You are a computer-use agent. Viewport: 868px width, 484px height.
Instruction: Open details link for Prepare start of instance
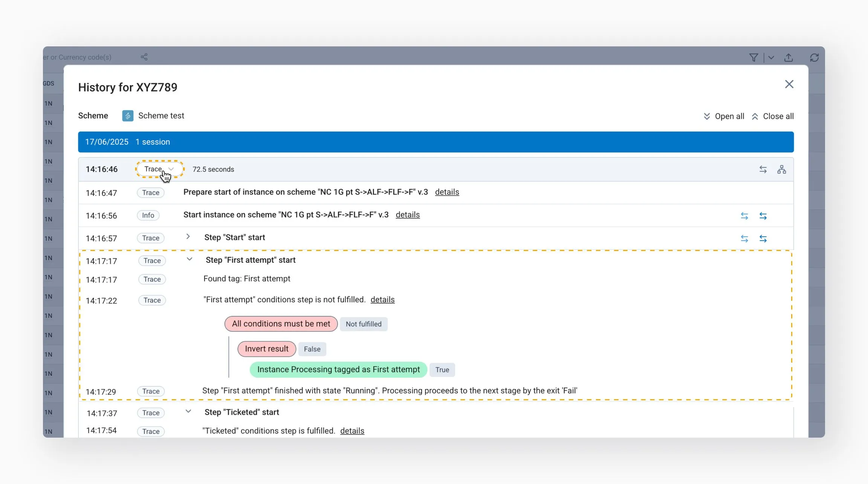[x=447, y=192]
